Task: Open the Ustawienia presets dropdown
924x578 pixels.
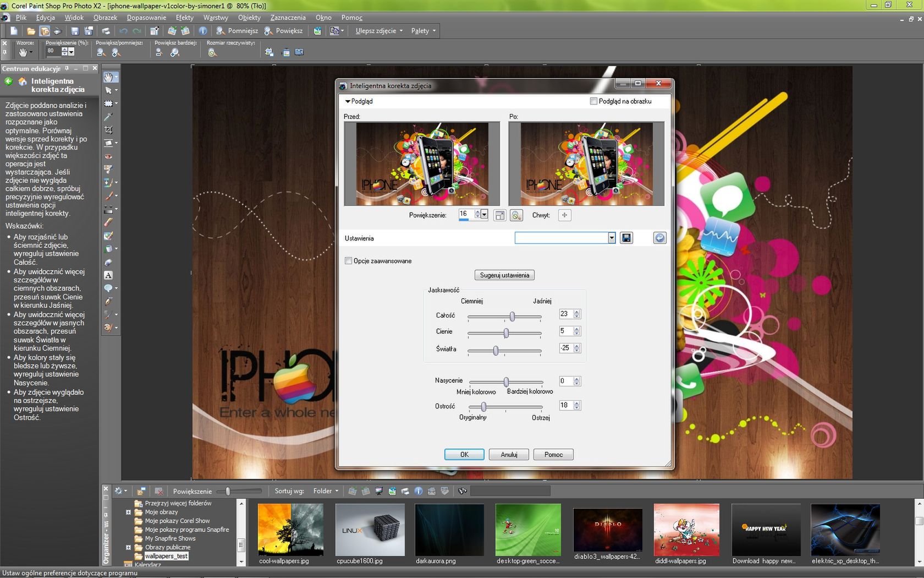Action: coord(612,238)
